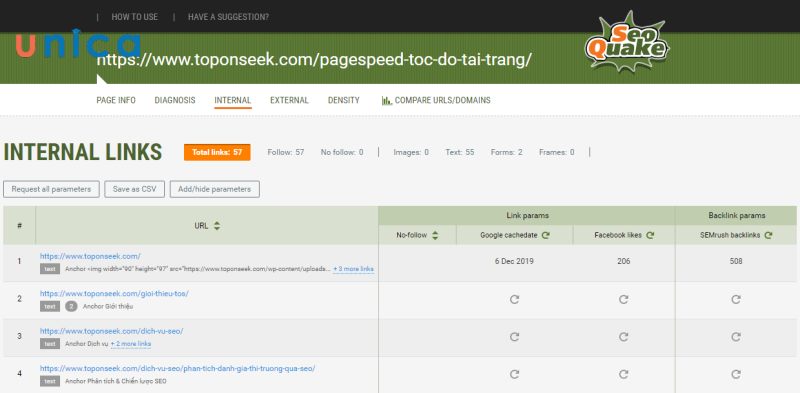Click the No follow: 0 counter

point(342,152)
